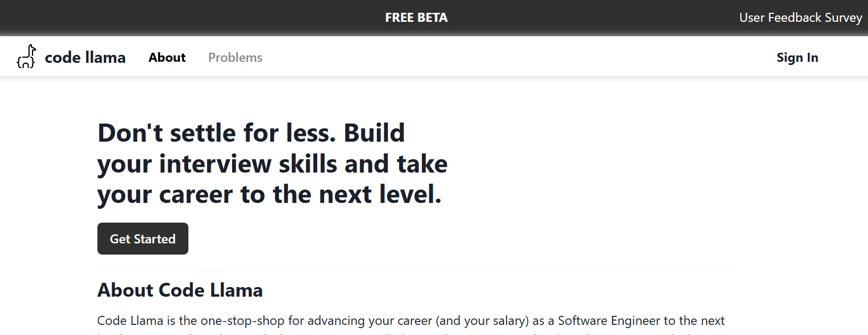Viewport: 868px width, 335px height.
Task: Click the divider line below Get Started
Action: coord(417,269)
